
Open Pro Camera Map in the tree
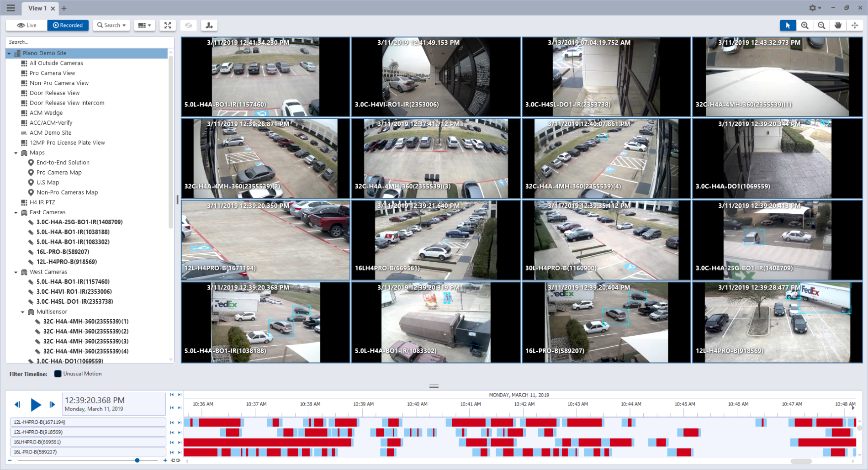(59, 173)
